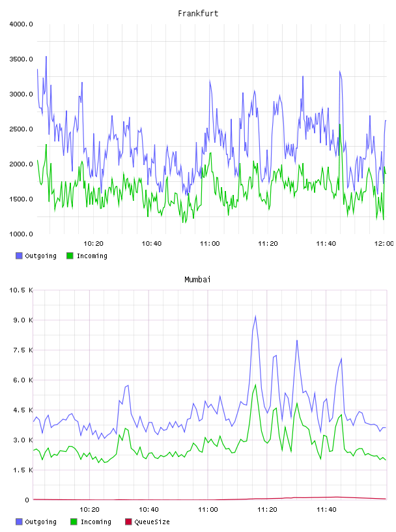Image resolution: width=396 pixels, height=532 pixels.
Task: Click the 11:00 time label on Frankfurt chart
Action: click(x=210, y=243)
